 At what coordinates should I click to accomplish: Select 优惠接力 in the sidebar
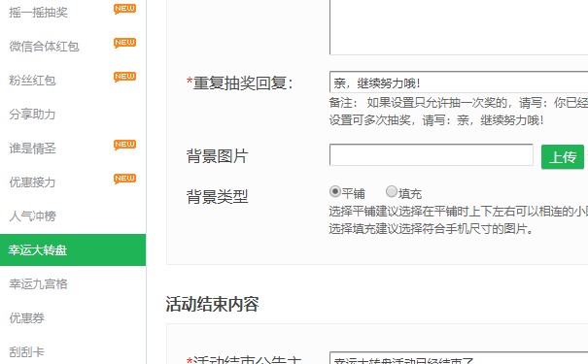click(x=32, y=182)
